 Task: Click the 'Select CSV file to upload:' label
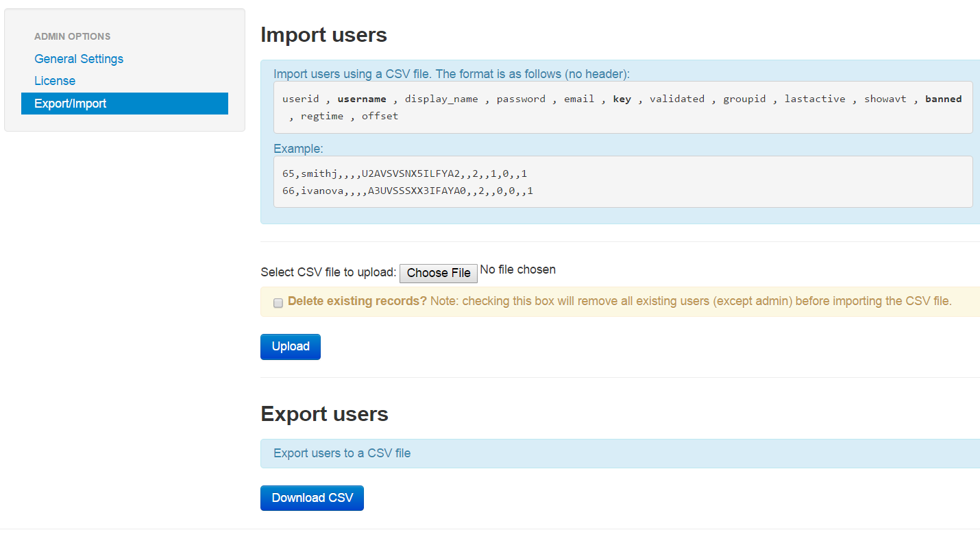pyautogui.click(x=328, y=272)
